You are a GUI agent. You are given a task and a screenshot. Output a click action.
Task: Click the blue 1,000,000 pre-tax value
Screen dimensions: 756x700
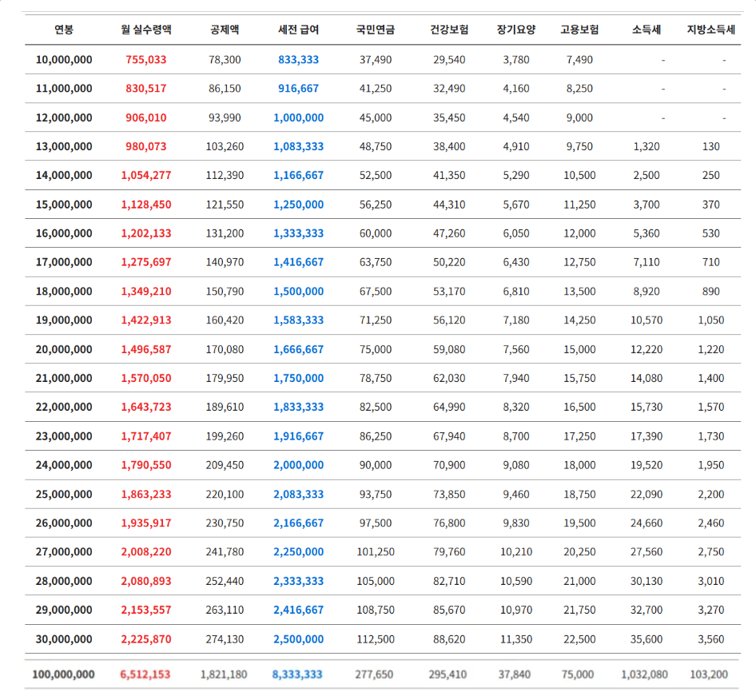[x=298, y=117]
